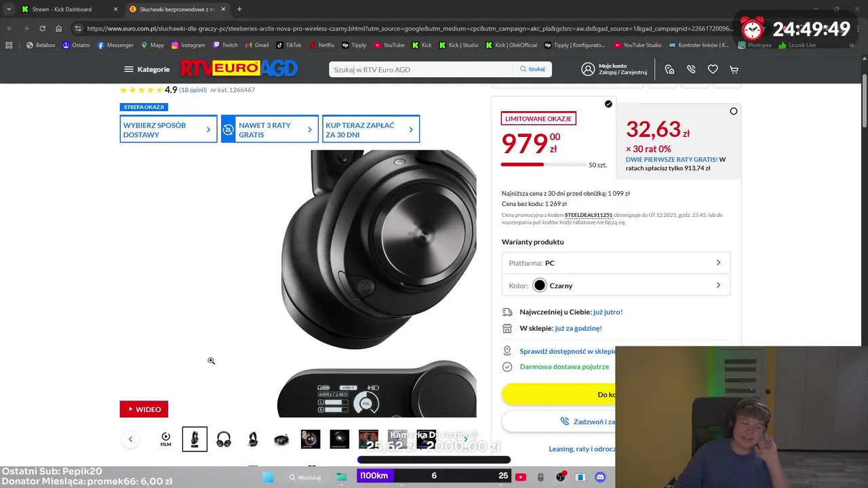Open the Twitch bookmark
This screenshot has height=488, width=868.
[x=225, y=45]
